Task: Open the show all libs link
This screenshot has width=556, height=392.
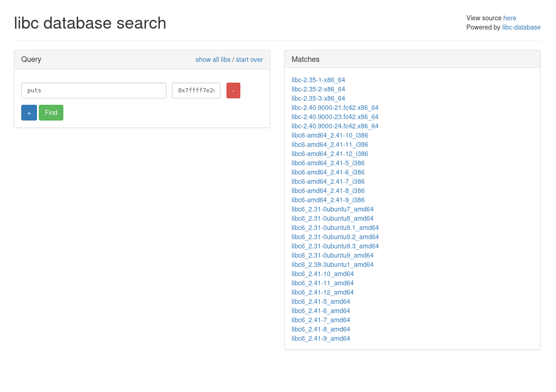Action: coord(213,60)
